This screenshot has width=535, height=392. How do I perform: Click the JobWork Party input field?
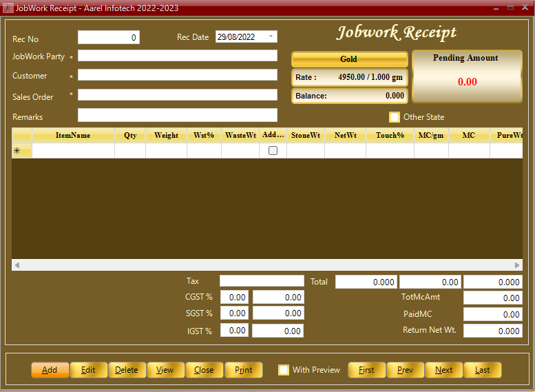[178, 56]
